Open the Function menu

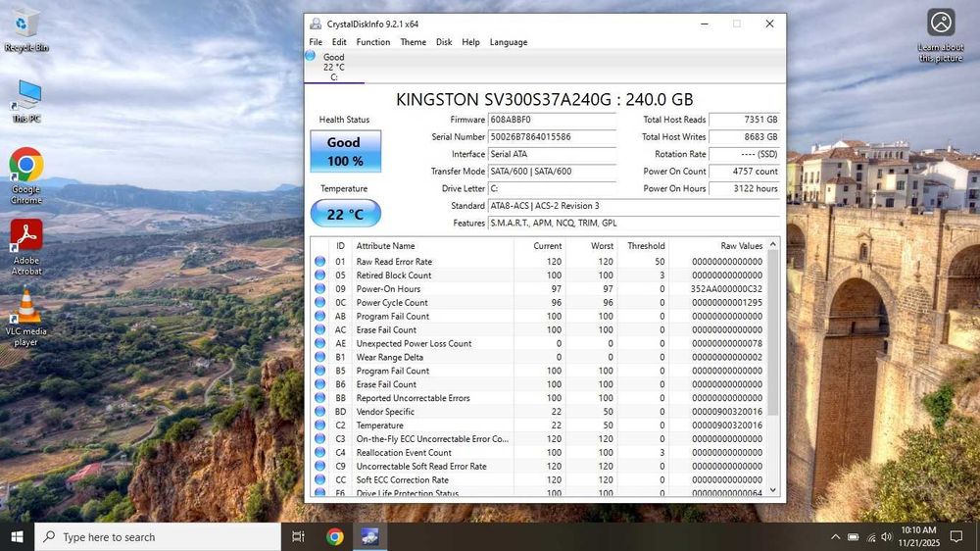tap(373, 42)
